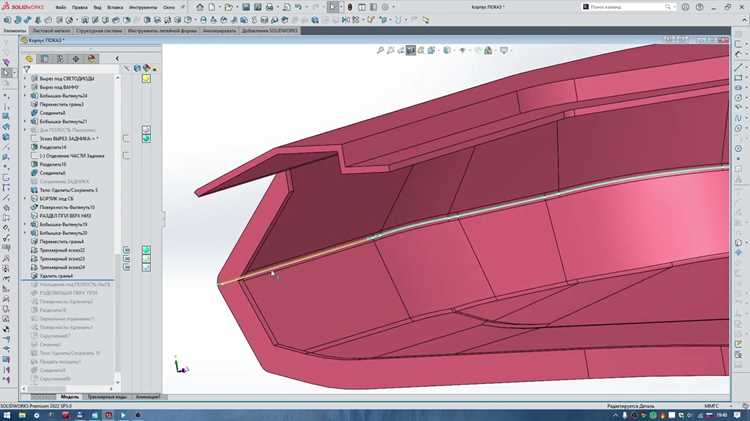Click Zoom to Area magnifier in the view toolbar

point(391,50)
